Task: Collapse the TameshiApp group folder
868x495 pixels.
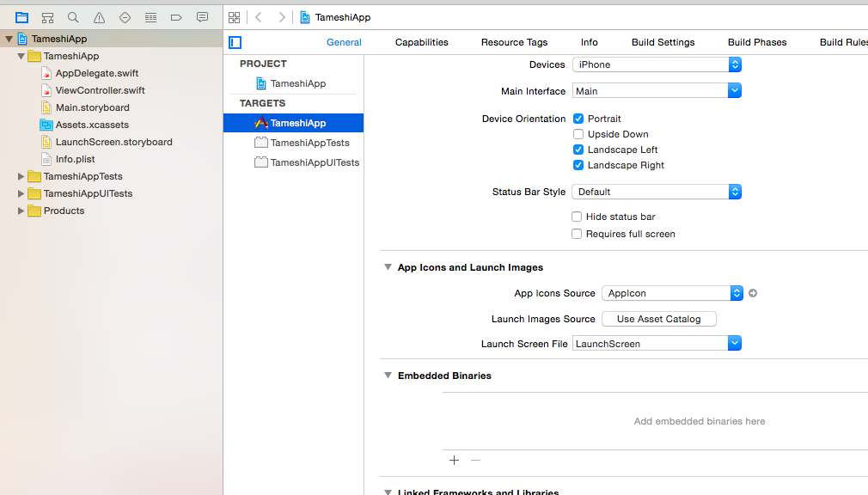Action: [21, 56]
